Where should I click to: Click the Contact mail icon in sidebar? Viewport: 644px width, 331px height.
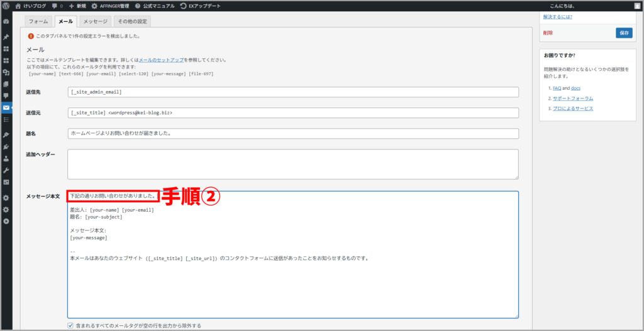click(6, 108)
